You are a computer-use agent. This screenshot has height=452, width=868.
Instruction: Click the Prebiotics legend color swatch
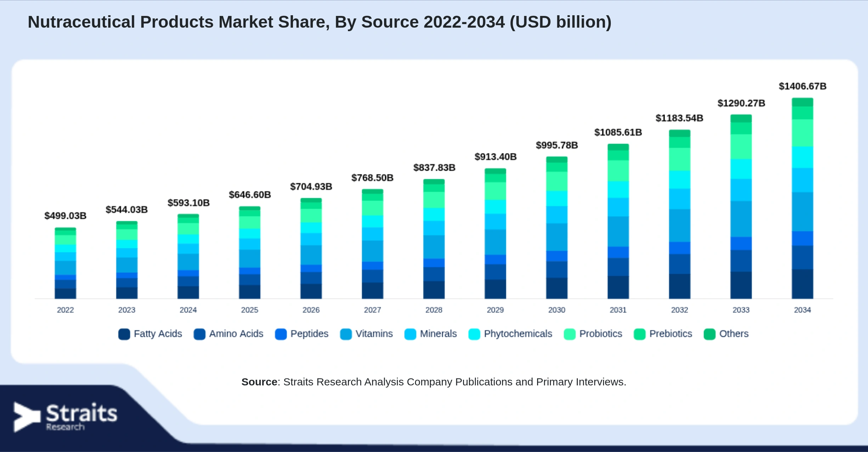pyautogui.click(x=639, y=334)
